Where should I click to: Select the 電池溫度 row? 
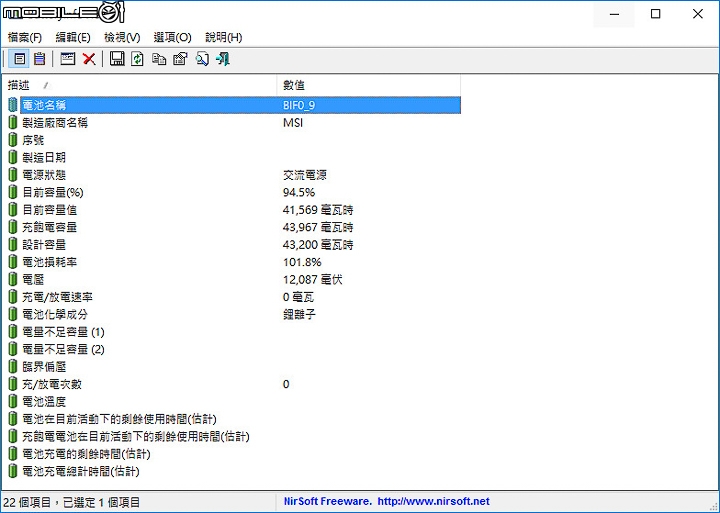click(x=234, y=402)
